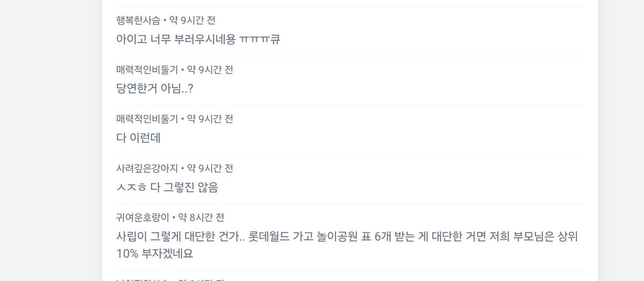Click the 약 8시간 전 timestamp
The height and width of the screenshot is (281, 644).
tap(201, 218)
